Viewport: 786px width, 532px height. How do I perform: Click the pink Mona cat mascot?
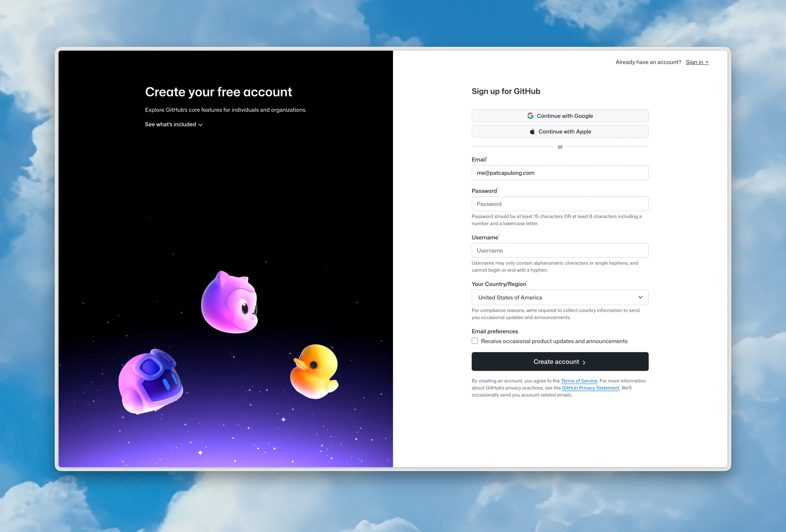[230, 302]
